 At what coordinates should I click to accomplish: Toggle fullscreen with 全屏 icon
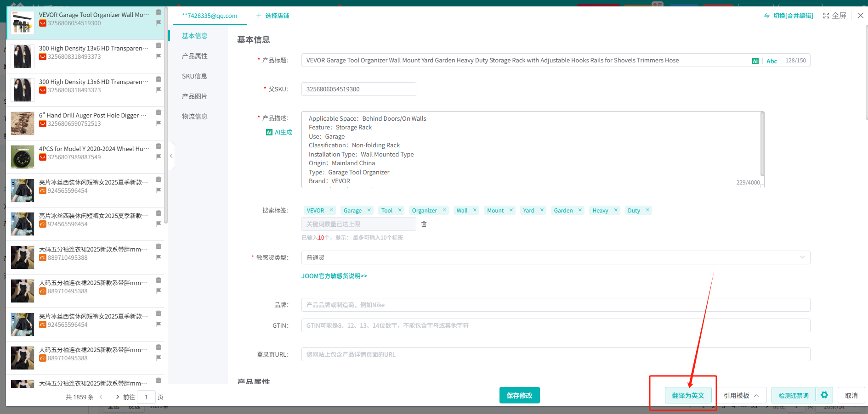click(x=834, y=16)
